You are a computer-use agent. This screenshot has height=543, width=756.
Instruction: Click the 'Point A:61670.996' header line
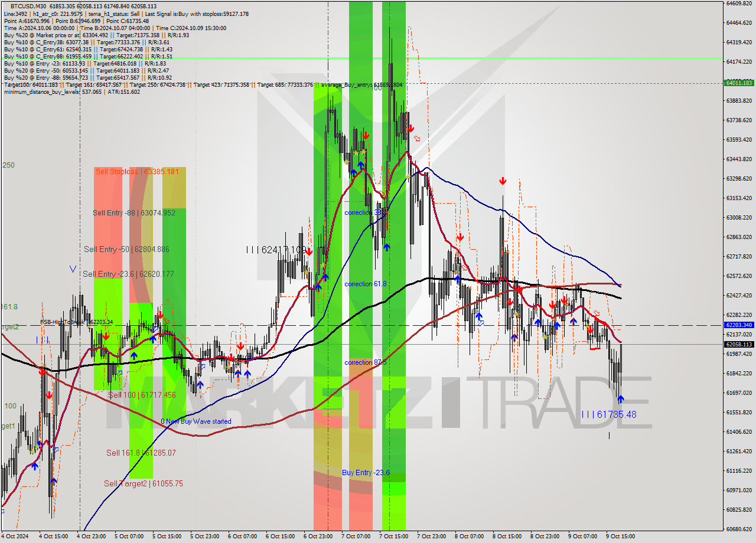76,21
